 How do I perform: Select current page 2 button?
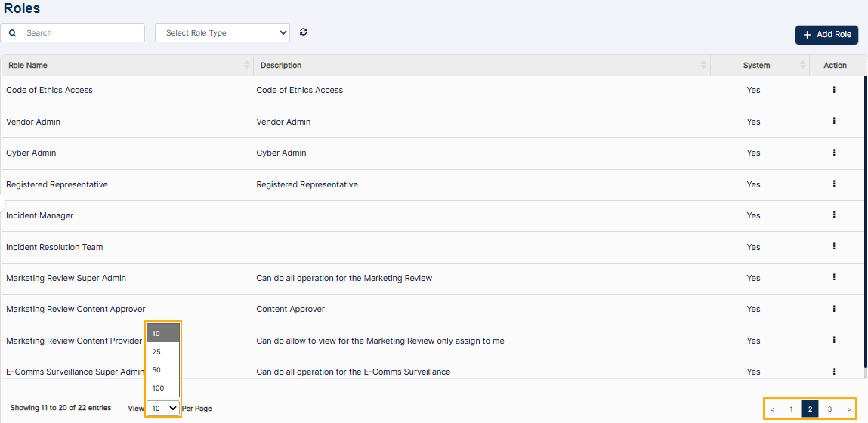pos(810,409)
